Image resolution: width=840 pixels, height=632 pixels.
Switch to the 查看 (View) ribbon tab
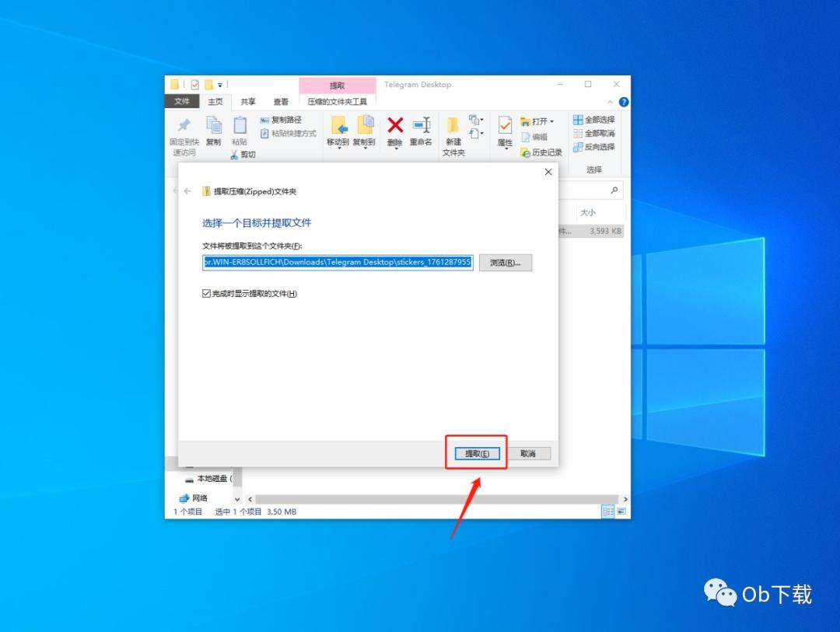[281, 102]
